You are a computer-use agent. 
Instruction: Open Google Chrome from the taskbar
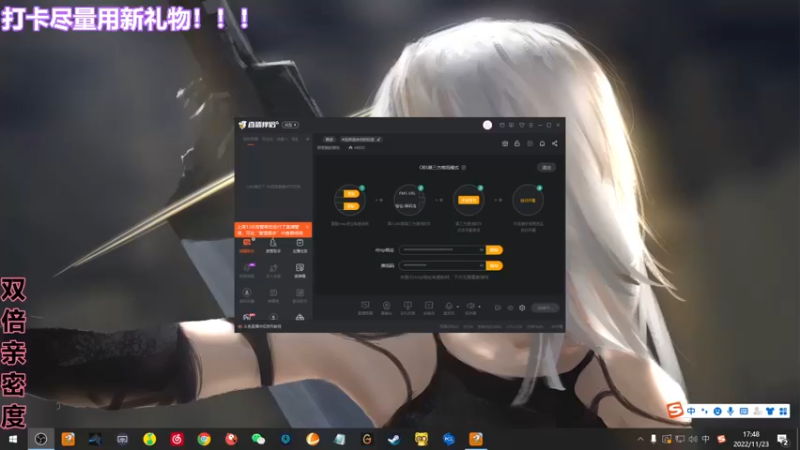pos(204,439)
